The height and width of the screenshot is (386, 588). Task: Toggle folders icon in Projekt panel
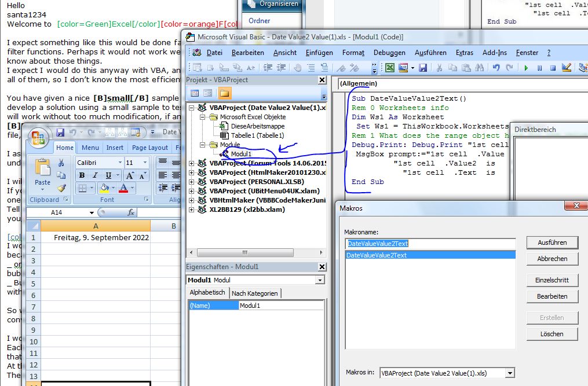[x=224, y=93]
